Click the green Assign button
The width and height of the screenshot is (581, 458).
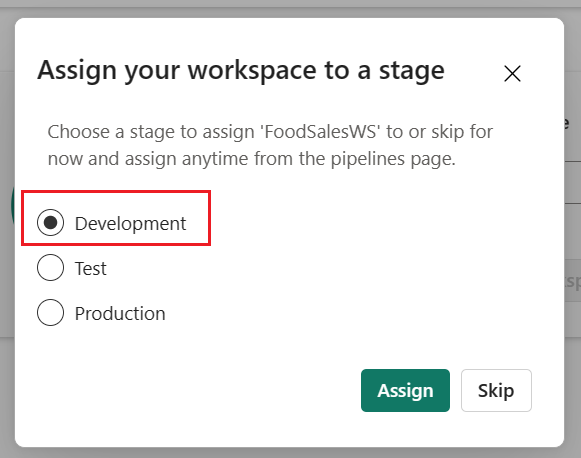tap(405, 391)
